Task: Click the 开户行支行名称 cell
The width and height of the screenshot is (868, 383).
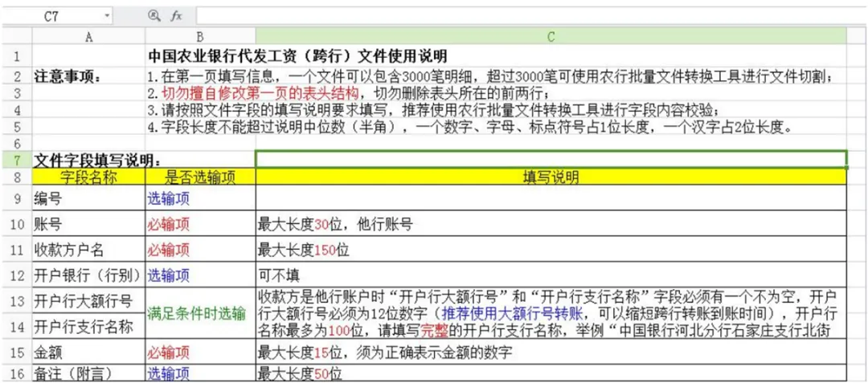Action: 88,326
